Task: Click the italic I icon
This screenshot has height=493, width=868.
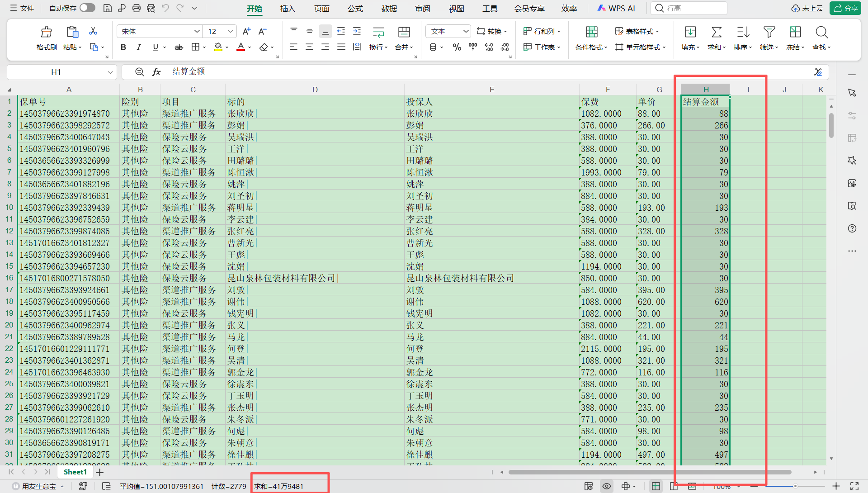Action: [139, 47]
